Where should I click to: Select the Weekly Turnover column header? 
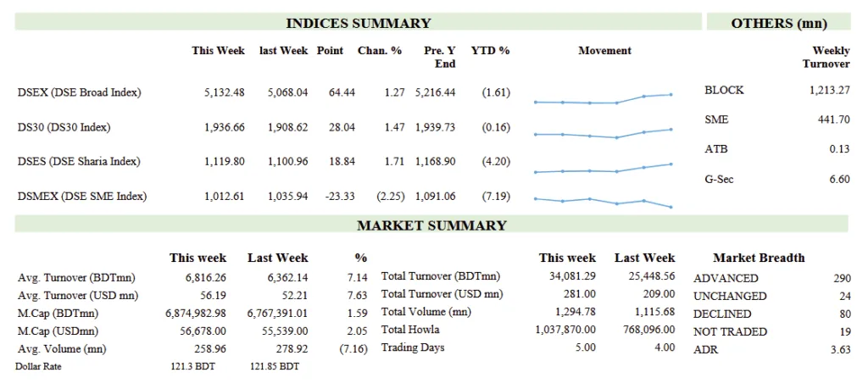pos(826,57)
